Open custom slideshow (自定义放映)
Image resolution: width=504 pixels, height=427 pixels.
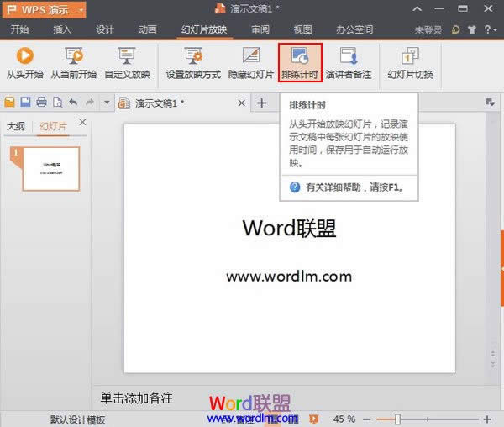127,63
